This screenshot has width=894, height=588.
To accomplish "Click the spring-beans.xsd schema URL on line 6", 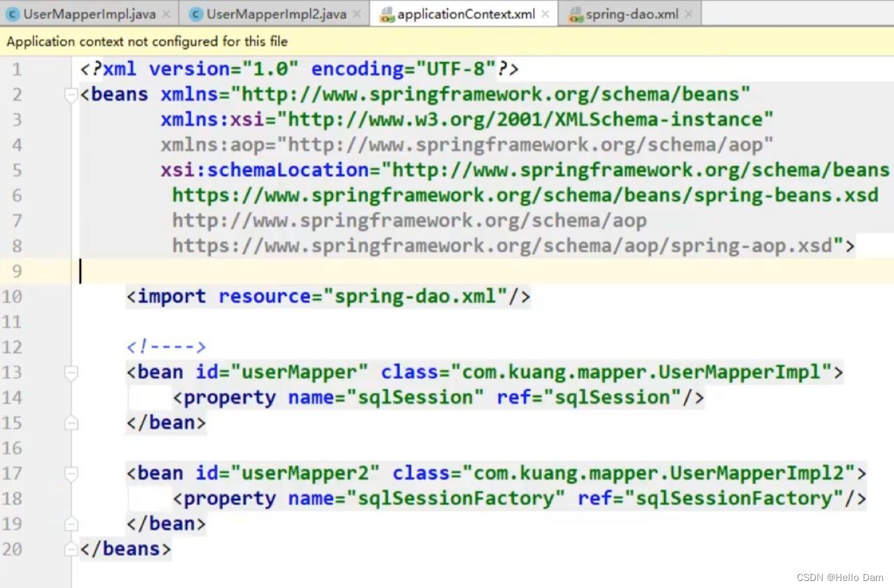I will [x=525, y=196].
